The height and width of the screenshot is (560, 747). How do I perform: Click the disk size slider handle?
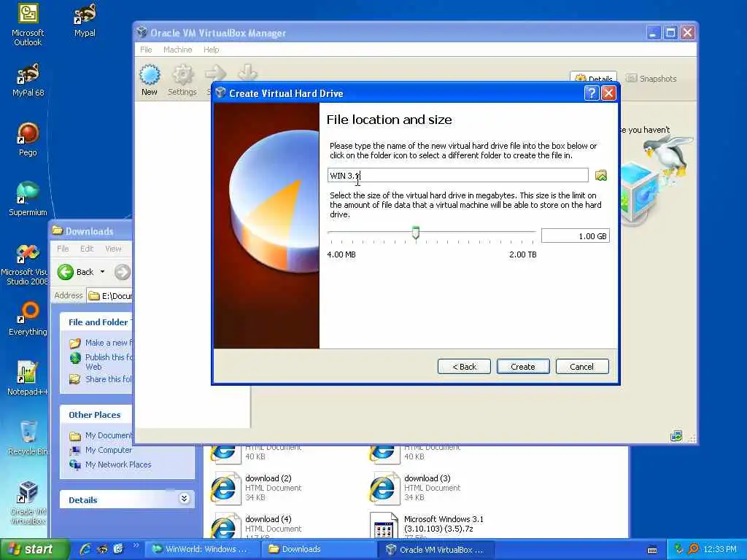point(416,233)
